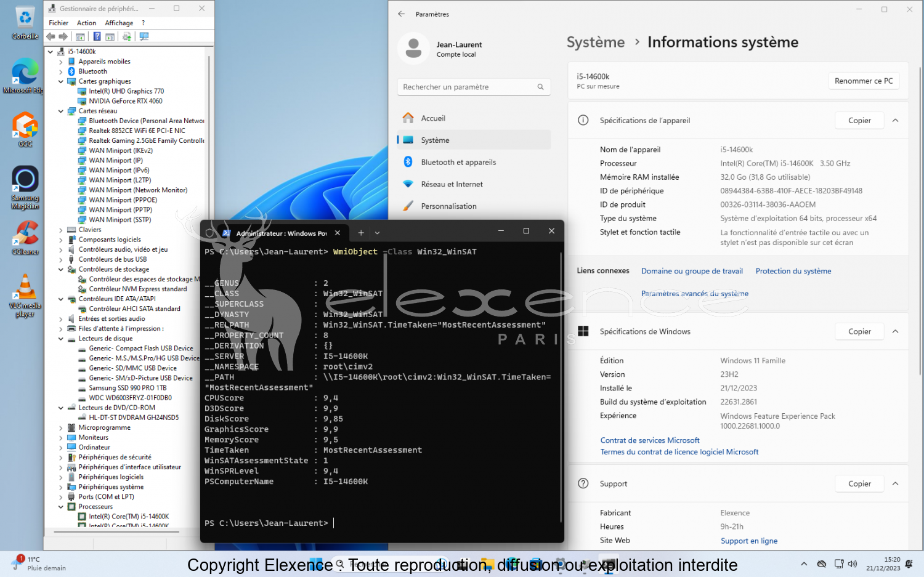Click the blue question-mark help toolbar icon
924x577 pixels.
(x=97, y=37)
